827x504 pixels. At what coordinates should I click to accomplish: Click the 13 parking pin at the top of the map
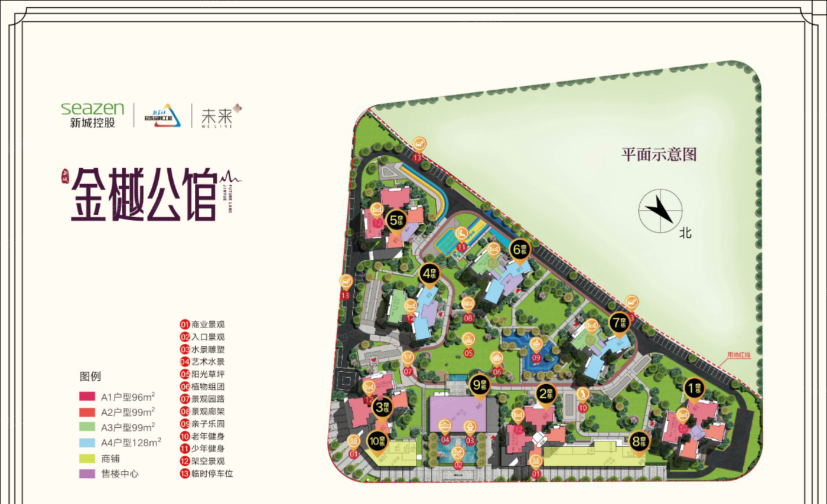coord(418,150)
